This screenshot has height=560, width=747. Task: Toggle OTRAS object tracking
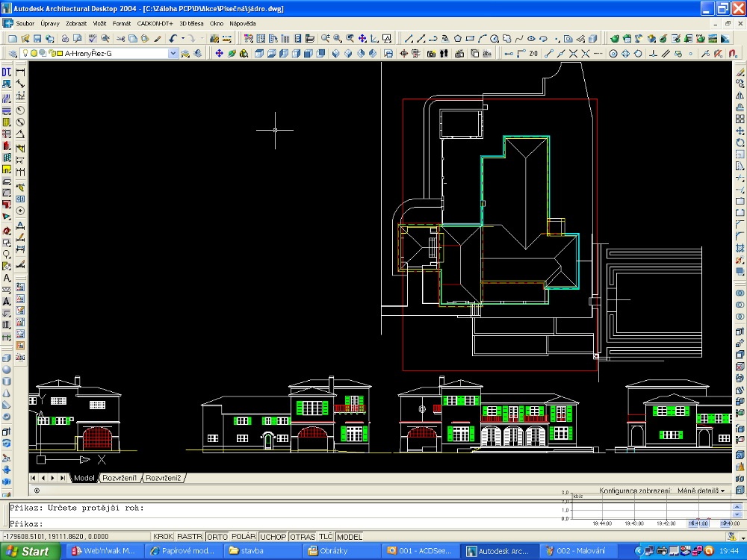tap(303, 537)
